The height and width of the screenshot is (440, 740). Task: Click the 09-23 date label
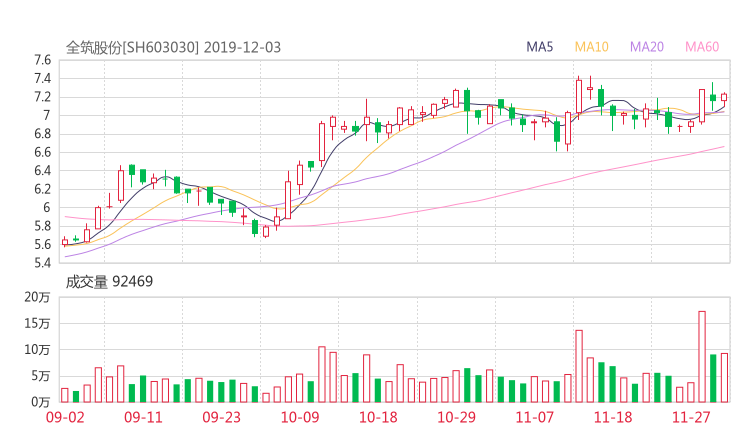tap(221, 417)
